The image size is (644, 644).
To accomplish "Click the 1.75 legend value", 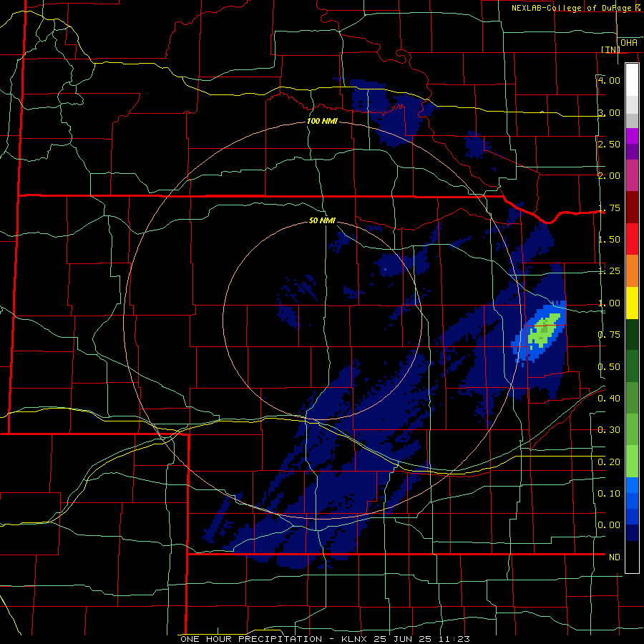I will [x=609, y=208].
